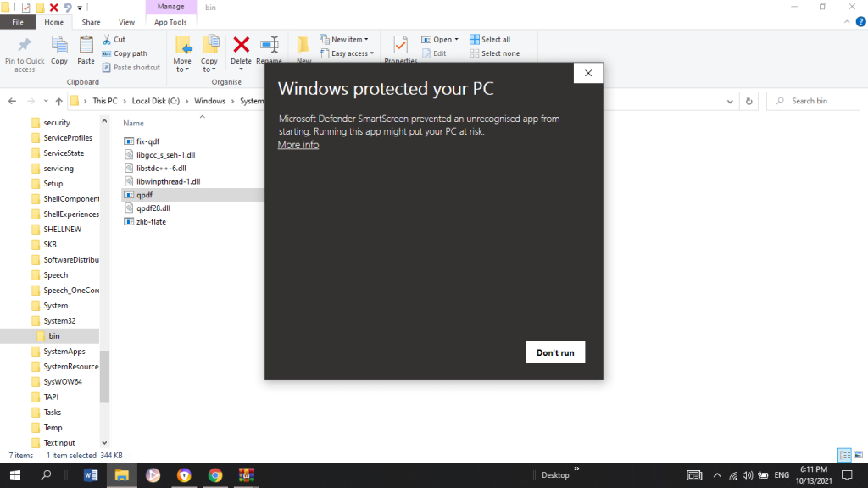Select the fix-qdf file
The image size is (868, 488).
[147, 141]
